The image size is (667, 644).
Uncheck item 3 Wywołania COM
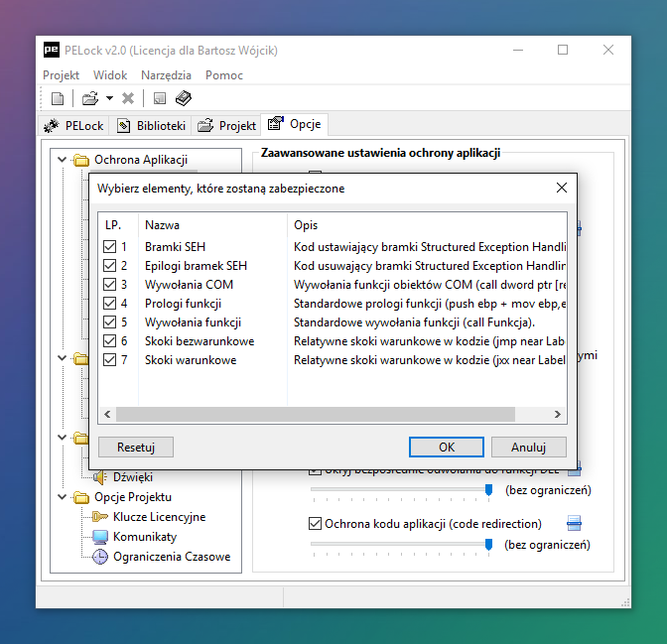(x=110, y=285)
